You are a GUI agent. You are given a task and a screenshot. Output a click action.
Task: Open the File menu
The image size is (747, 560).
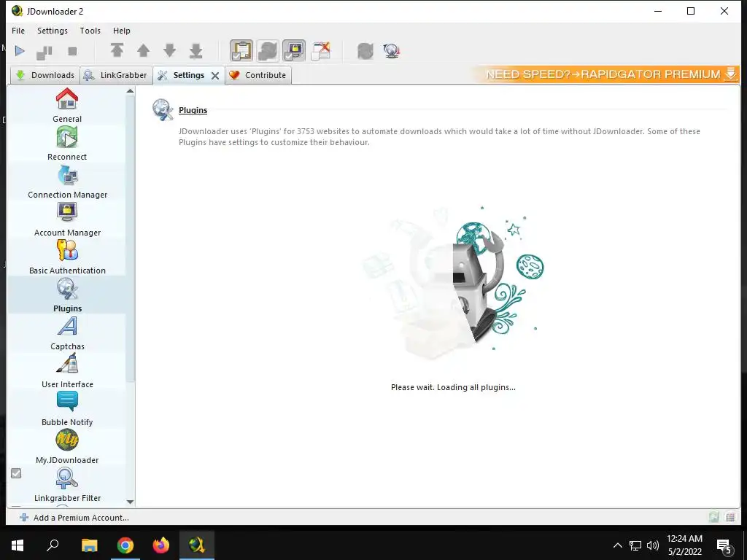(18, 31)
